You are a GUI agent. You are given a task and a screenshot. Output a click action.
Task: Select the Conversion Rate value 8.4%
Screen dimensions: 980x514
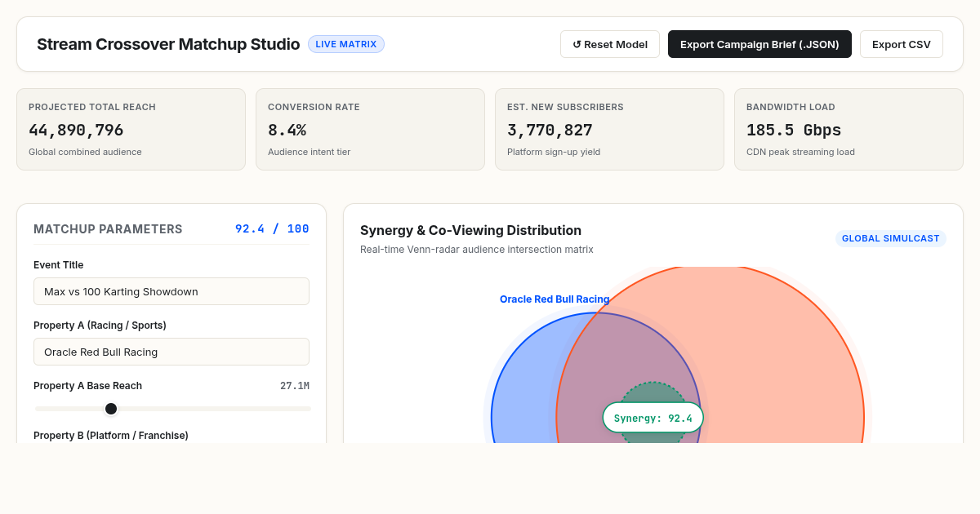287,131
